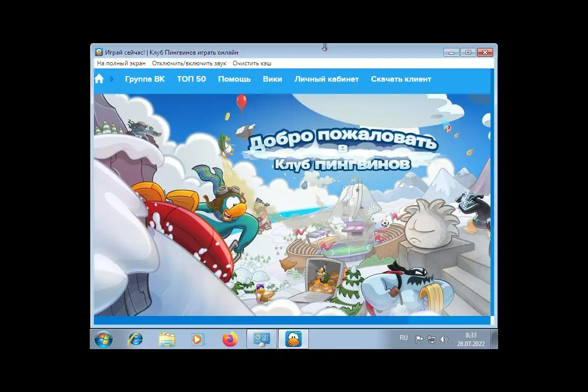Maximize the Club Penguin window
The image size is (588, 392).
tap(468, 53)
